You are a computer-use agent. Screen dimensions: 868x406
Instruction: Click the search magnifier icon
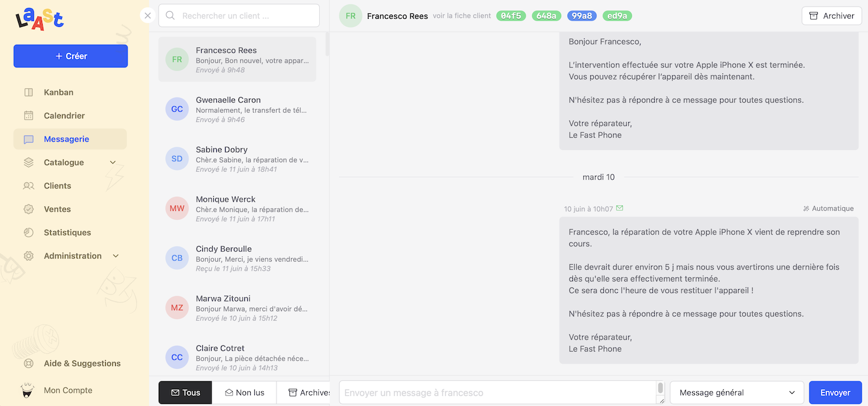[x=171, y=16]
